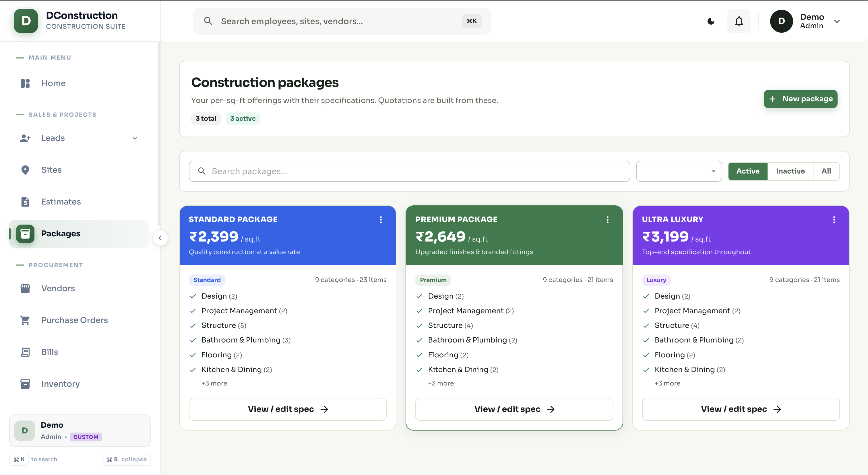Click the ₹3,199 price in Ultra Luxury
This screenshot has height=475, width=868.
point(665,237)
